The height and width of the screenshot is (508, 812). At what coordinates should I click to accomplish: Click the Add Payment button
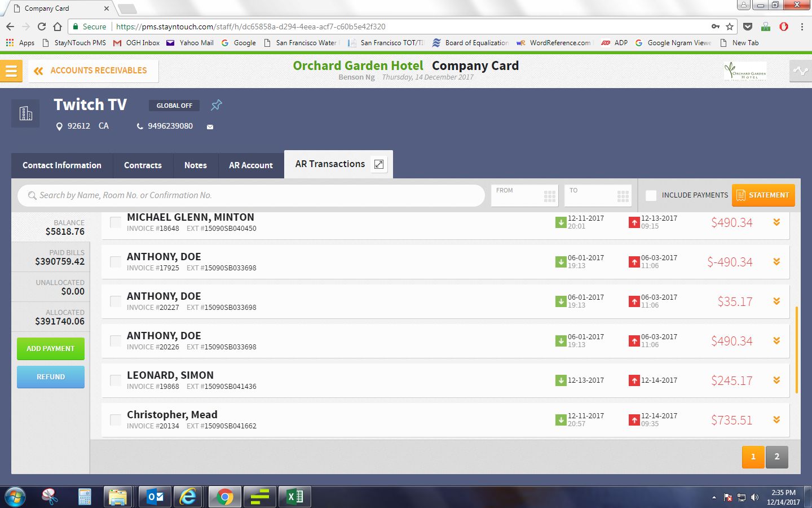[x=51, y=349]
